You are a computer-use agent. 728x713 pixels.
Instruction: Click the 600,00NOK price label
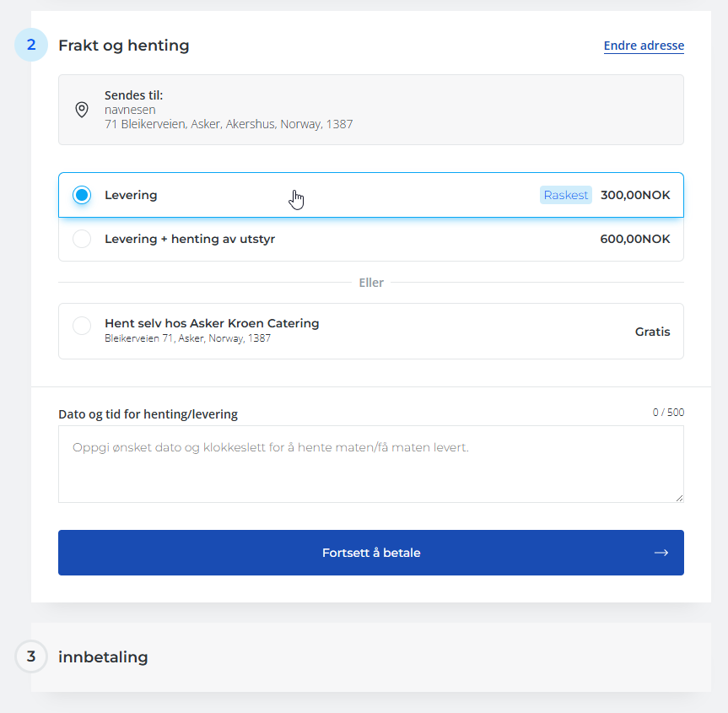tap(635, 239)
